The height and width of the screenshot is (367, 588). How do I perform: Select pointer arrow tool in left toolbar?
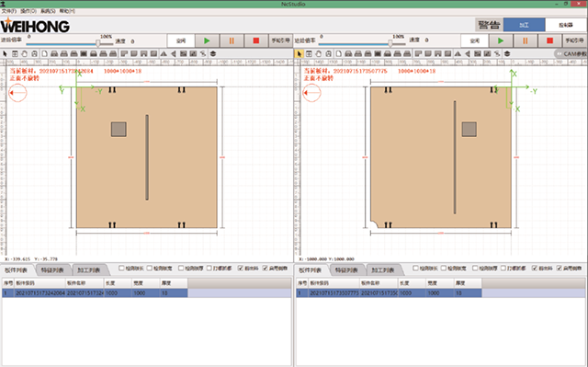coord(5,53)
